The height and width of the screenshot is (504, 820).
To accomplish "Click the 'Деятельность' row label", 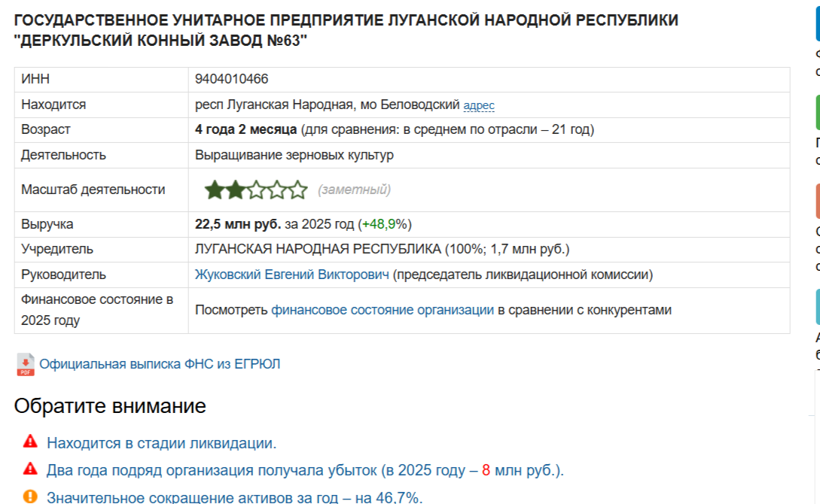I will [63, 155].
